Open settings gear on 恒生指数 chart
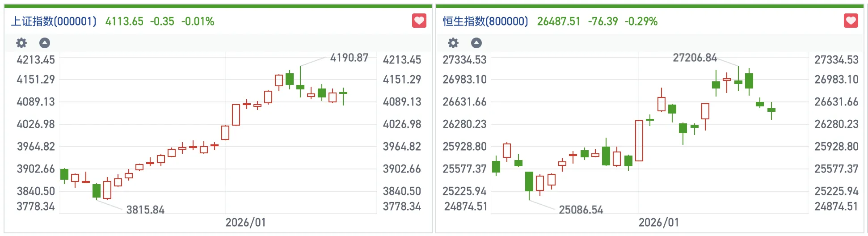 click(x=453, y=43)
